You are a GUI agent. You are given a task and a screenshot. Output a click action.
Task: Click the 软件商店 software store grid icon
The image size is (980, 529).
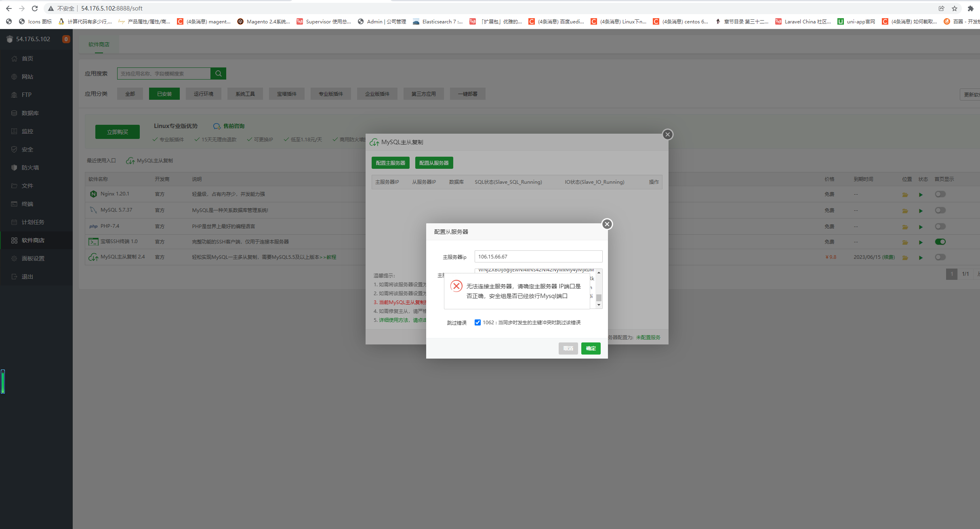tap(14, 240)
